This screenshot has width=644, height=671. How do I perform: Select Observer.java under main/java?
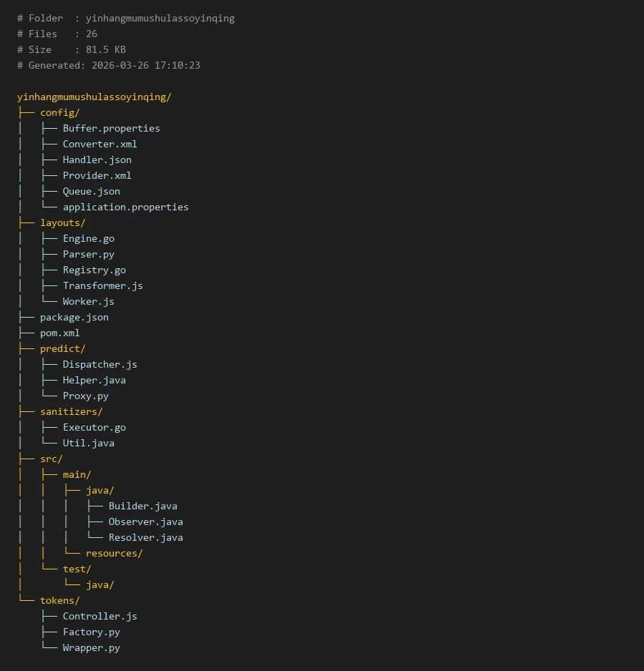[x=145, y=522]
